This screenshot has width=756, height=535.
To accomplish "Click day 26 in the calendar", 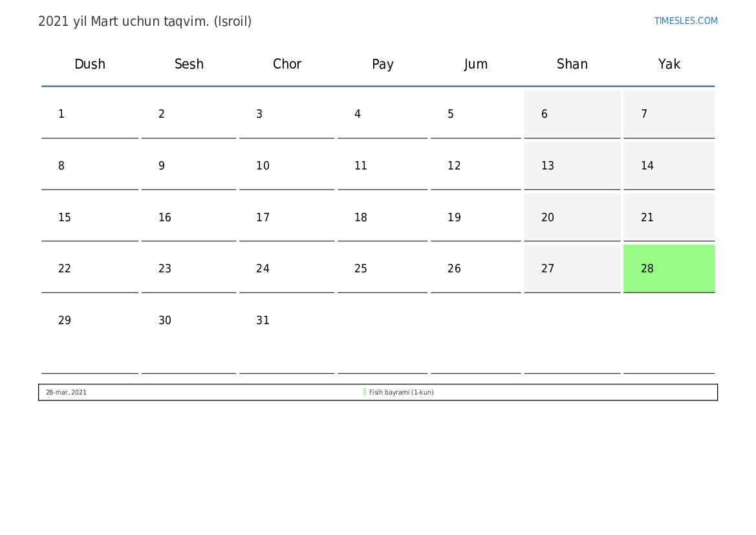I will click(x=476, y=268).
